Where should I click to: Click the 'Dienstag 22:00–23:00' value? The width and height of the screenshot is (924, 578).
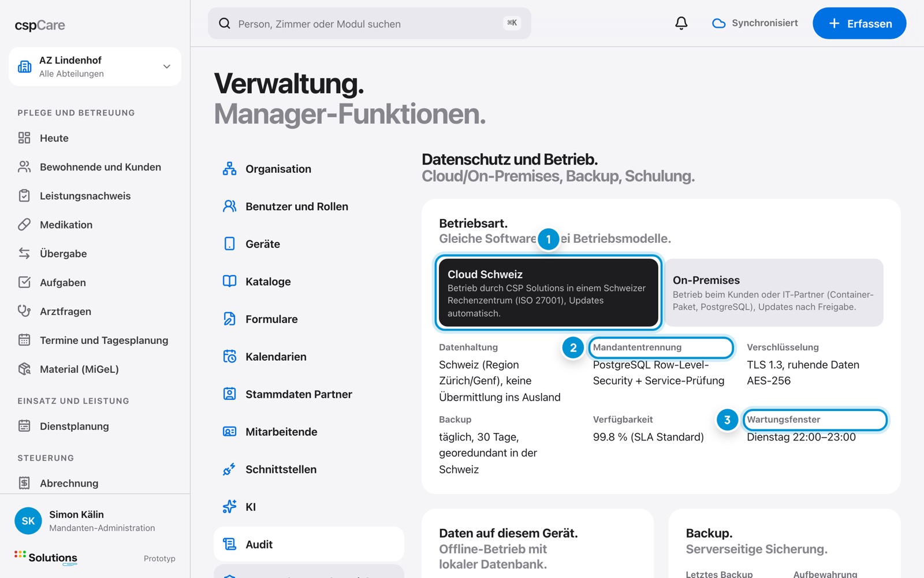click(x=801, y=437)
